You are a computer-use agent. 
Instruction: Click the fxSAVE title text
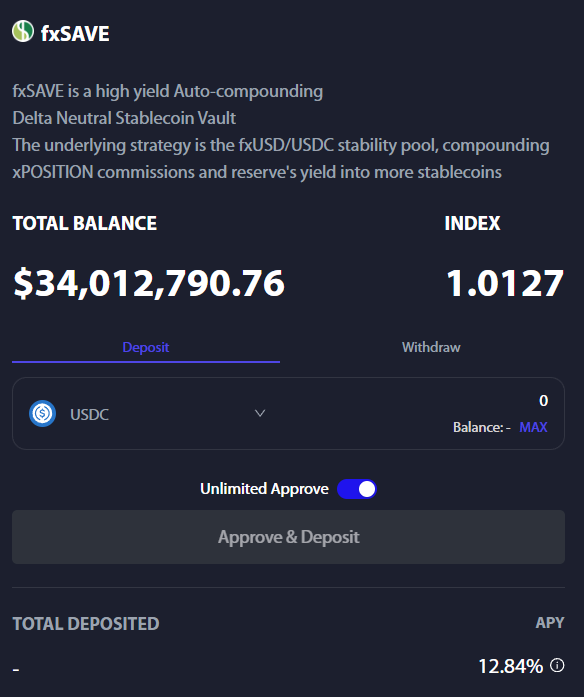[x=75, y=33]
